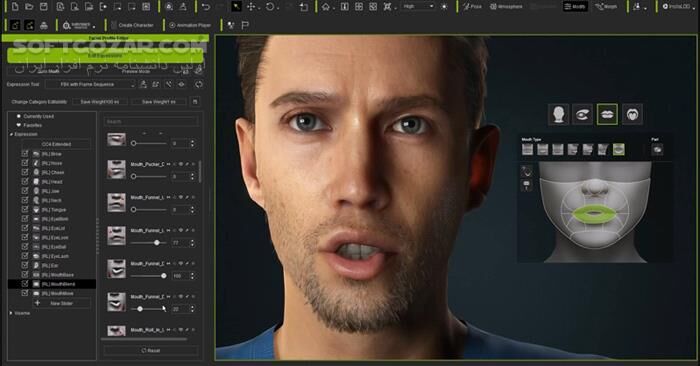Open the Substance tool dropdown

[x=78, y=25]
